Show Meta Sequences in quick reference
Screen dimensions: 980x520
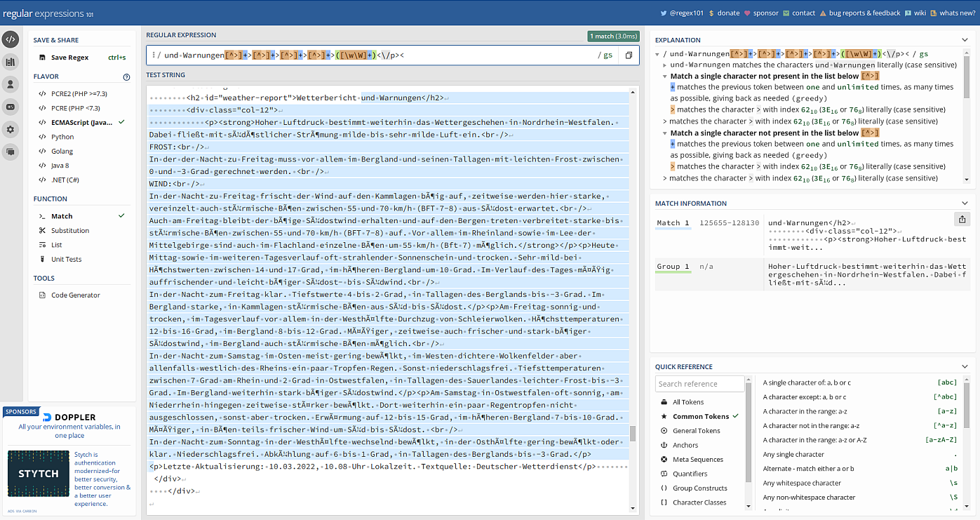pyautogui.click(x=700, y=460)
